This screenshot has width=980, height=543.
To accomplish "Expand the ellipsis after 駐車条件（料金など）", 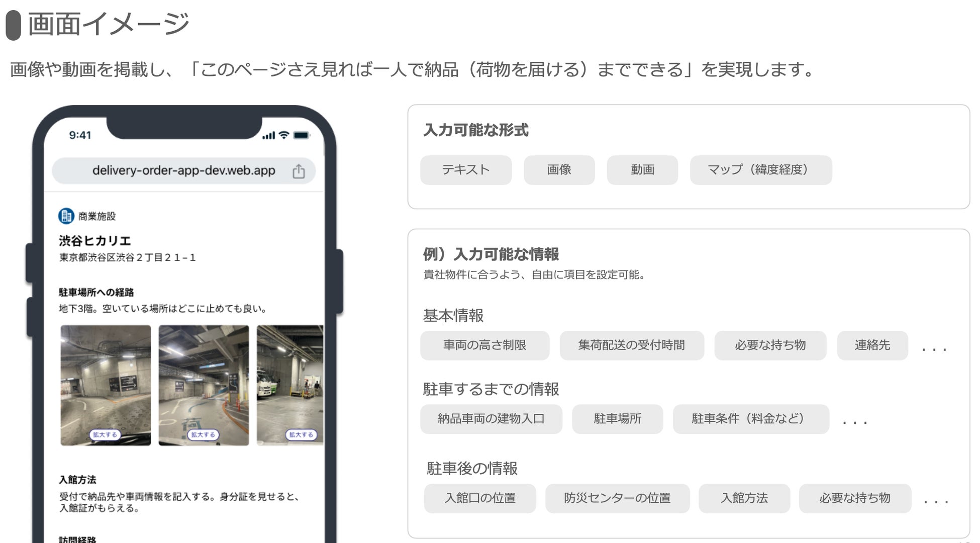I will tap(854, 422).
